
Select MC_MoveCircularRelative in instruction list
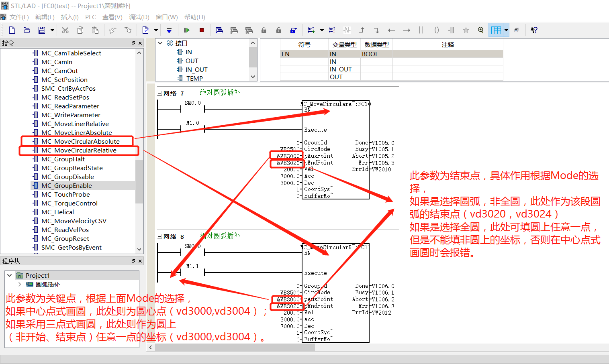(79, 150)
